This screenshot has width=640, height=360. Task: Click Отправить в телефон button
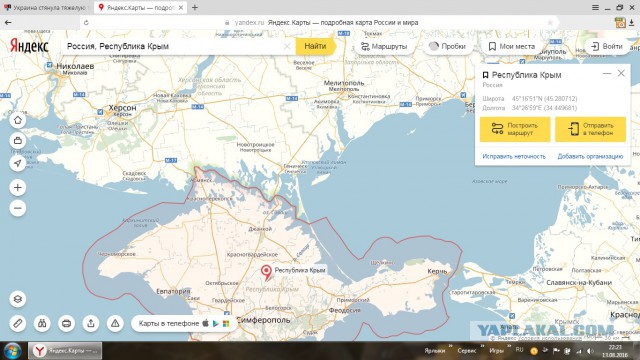pos(590,129)
